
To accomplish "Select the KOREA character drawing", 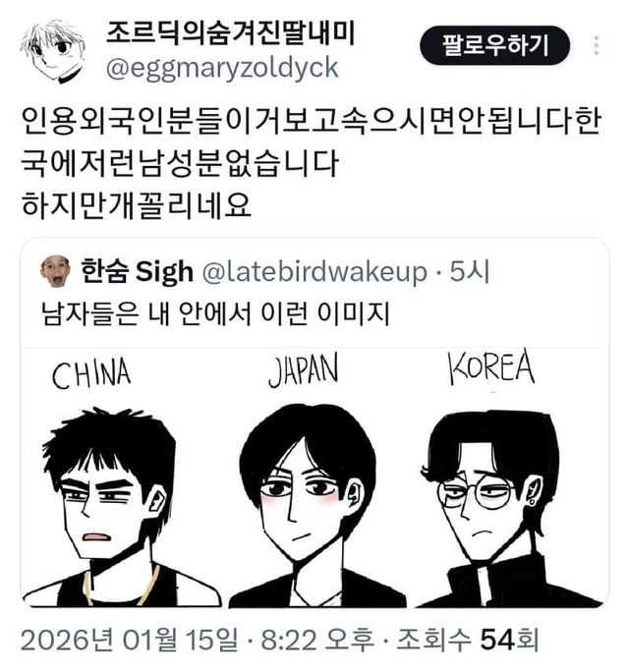I will coord(509,508).
